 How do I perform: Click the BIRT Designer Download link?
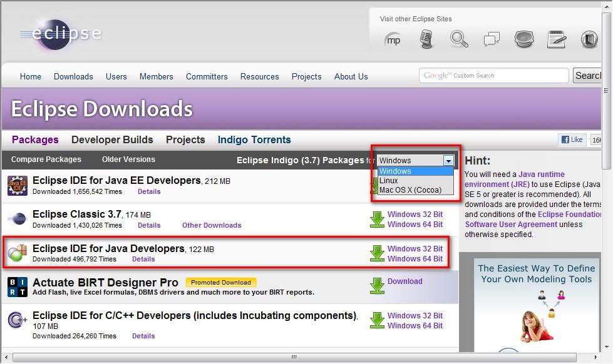point(404,281)
